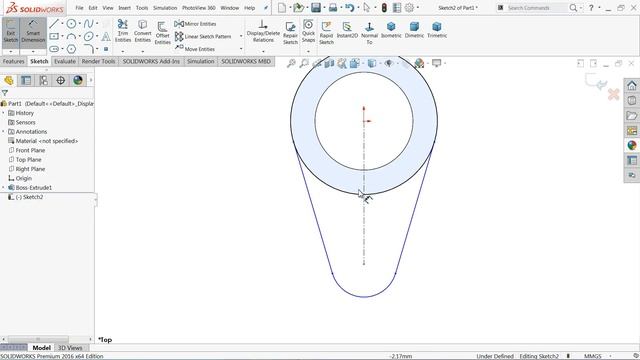
Task: Toggle Instant2D mode
Action: [347, 30]
